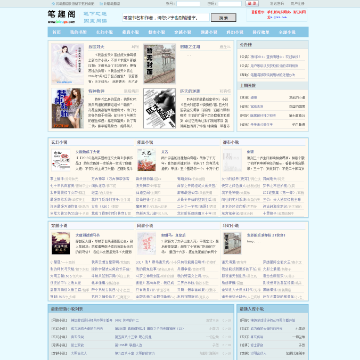Open blank white cover in third category column
Viewport: 360px width, 360px height.
click(232, 160)
